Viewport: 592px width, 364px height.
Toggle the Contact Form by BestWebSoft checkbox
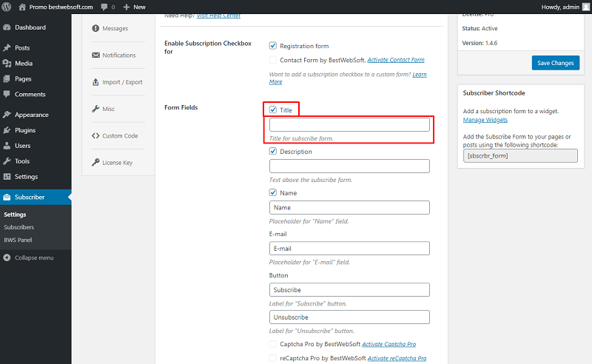pyautogui.click(x=272, y=60)
